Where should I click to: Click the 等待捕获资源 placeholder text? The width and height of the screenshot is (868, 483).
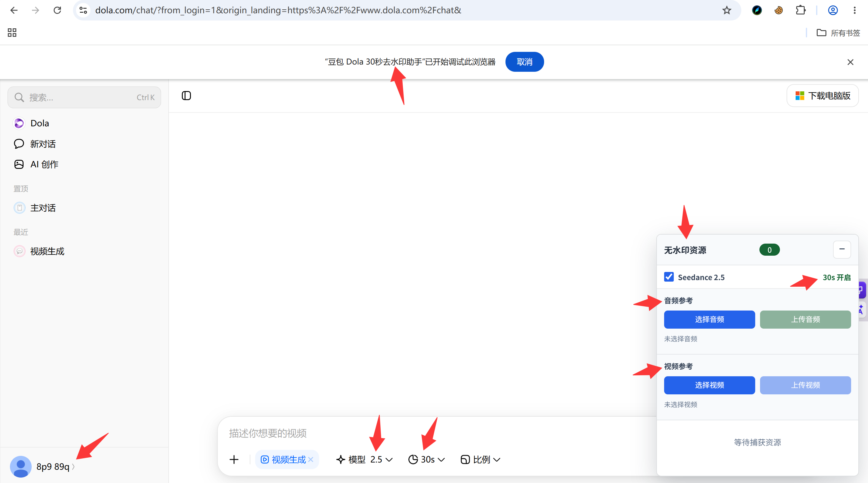point(757,442)
